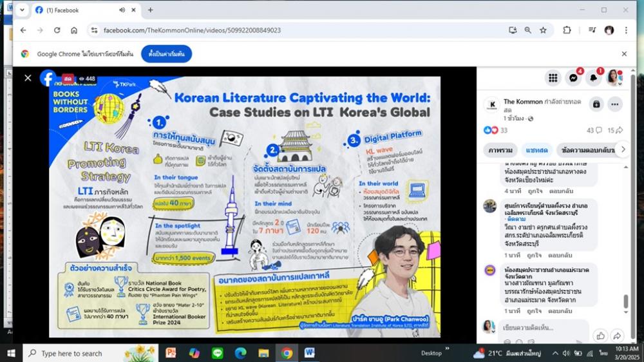644x362 pixels.
Task: Open File Explorer from the taskbar
Action: tap(263, 353)
